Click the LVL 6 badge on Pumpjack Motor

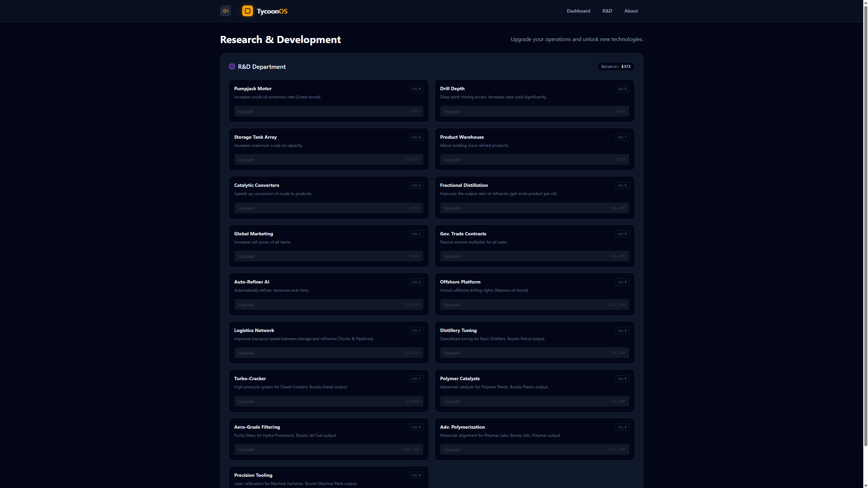[x=416, y=89]
